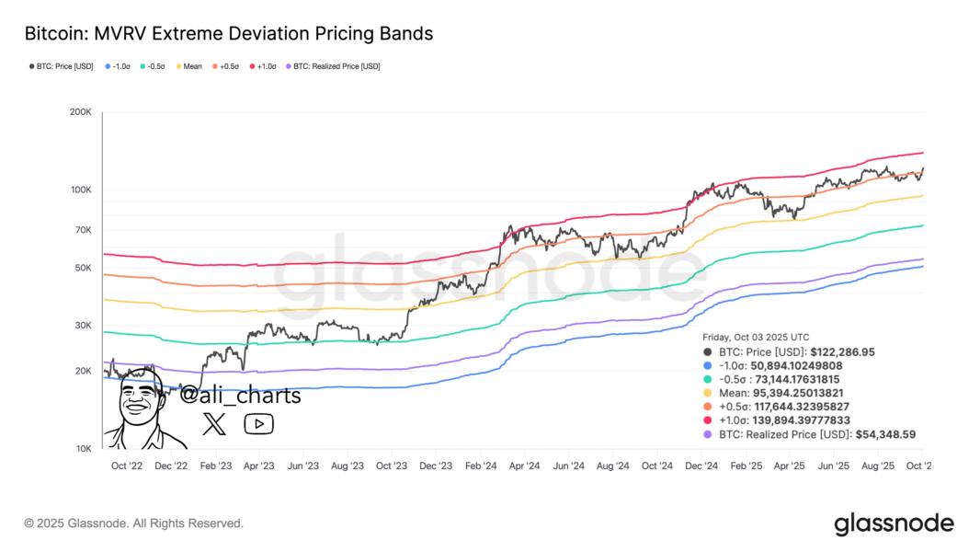The height and width of the screenshot is (552, 980).
Task: Click the Glassnode copyright notice
Action: [134, 523]
